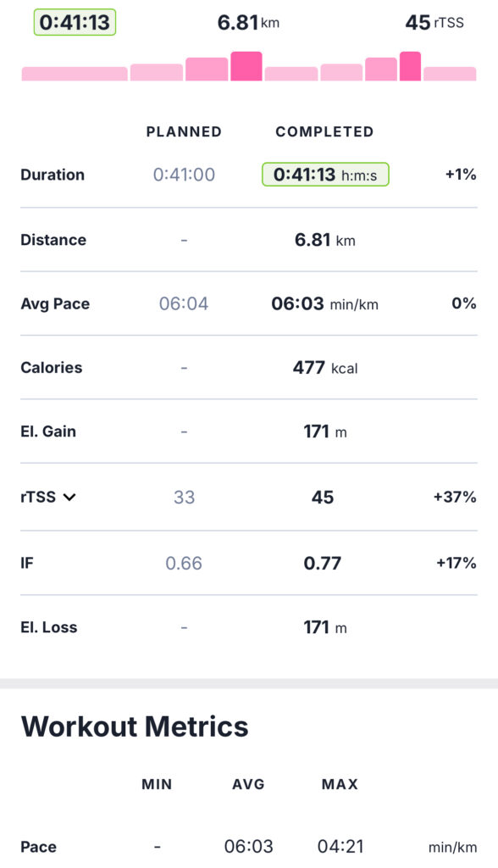This screenshot has width=498, height=868.
Task: Click the 45 rTSS summary at top right
Action: point(434,22)
